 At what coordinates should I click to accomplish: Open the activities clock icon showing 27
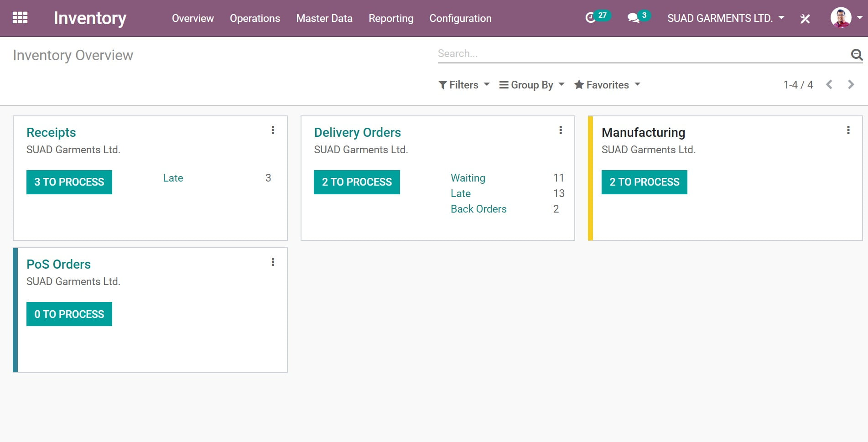[x=597, y=17]
